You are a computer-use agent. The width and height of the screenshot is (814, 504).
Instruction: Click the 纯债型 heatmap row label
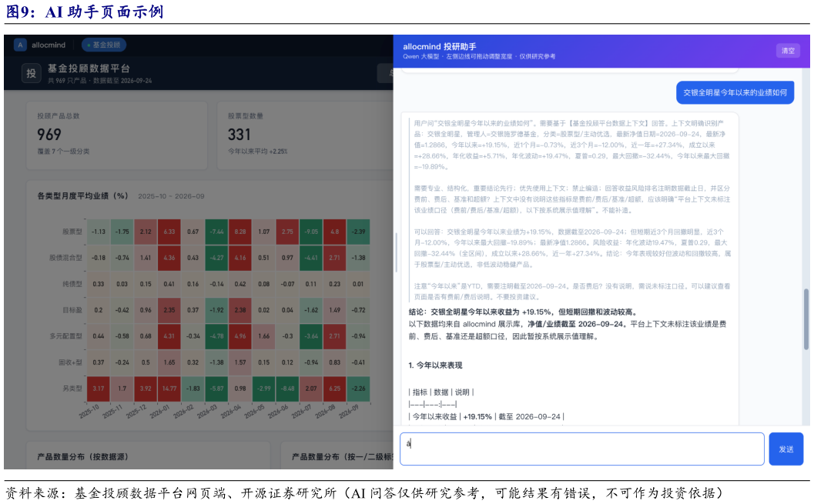(72, 284)
